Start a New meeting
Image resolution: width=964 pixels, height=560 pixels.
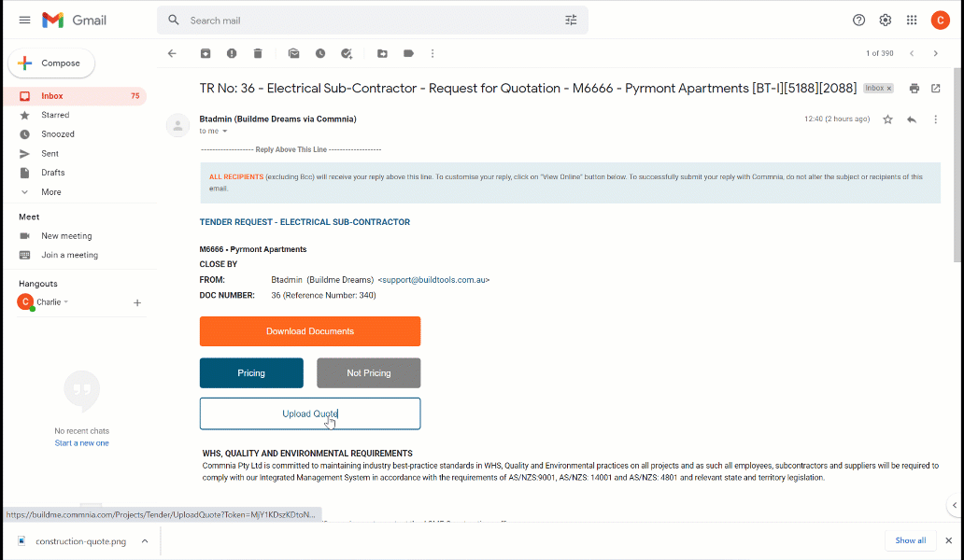[x=66, y=236]
